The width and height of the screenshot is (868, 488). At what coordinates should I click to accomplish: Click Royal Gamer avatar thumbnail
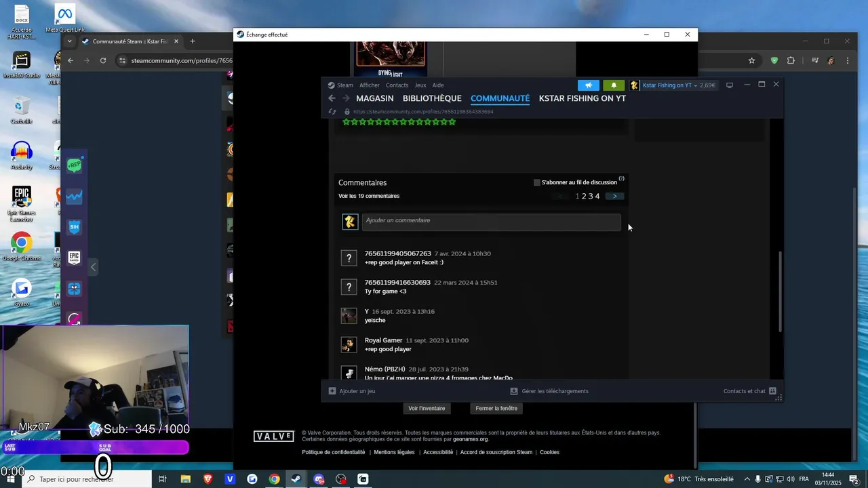(349, 345)
